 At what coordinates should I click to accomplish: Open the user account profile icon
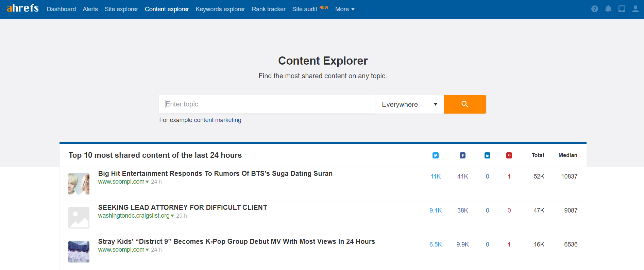[x=635, y=9]
